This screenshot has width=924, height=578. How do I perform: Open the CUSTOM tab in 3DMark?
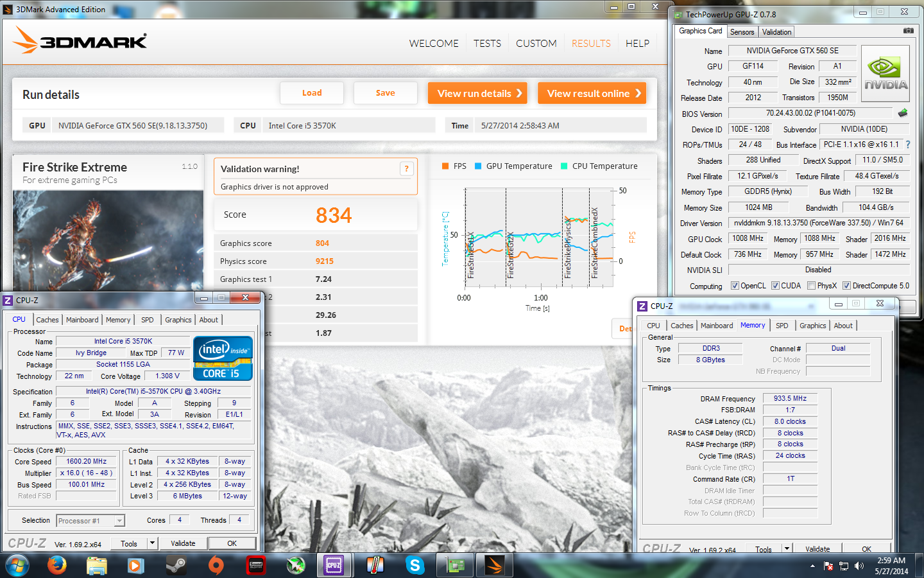[x=536, y=44]
